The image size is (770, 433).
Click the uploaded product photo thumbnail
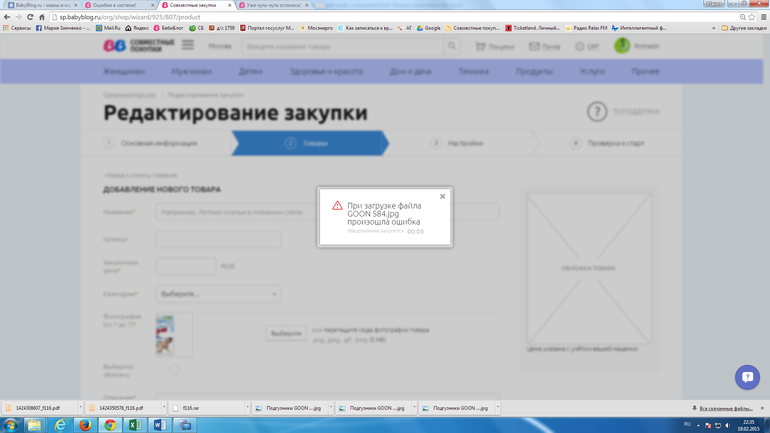(165, 335)
